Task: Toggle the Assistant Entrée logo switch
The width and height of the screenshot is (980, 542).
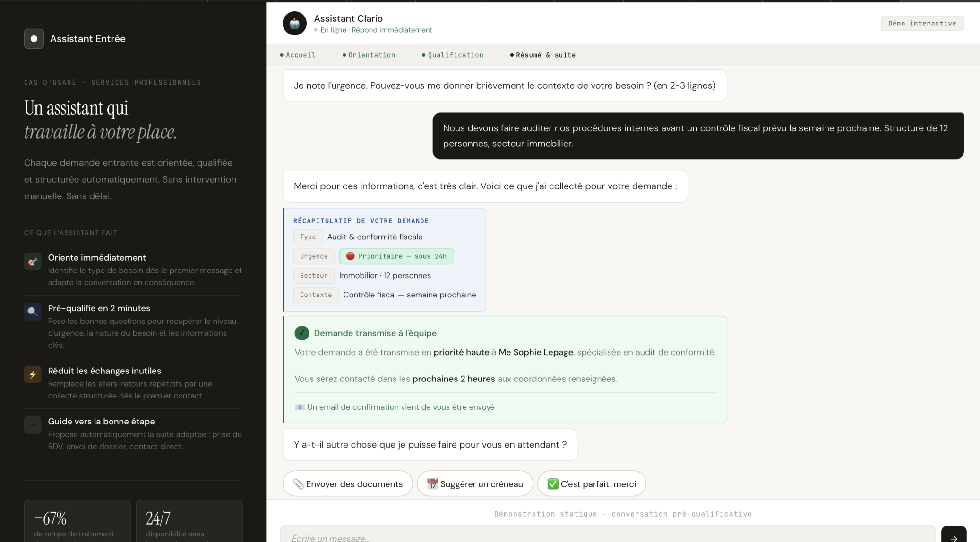Action: [x=34, y=39]
